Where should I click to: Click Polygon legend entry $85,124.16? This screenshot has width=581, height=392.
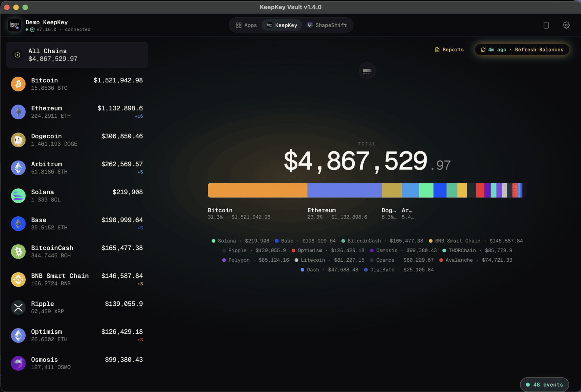coord(256,260)
